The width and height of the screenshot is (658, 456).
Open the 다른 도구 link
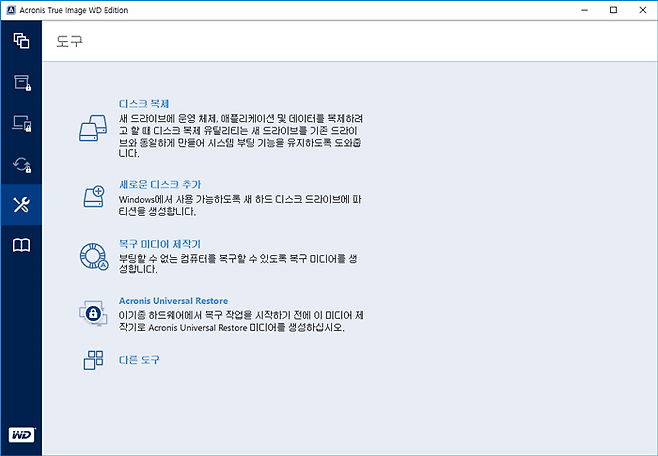tap(139, 360)
